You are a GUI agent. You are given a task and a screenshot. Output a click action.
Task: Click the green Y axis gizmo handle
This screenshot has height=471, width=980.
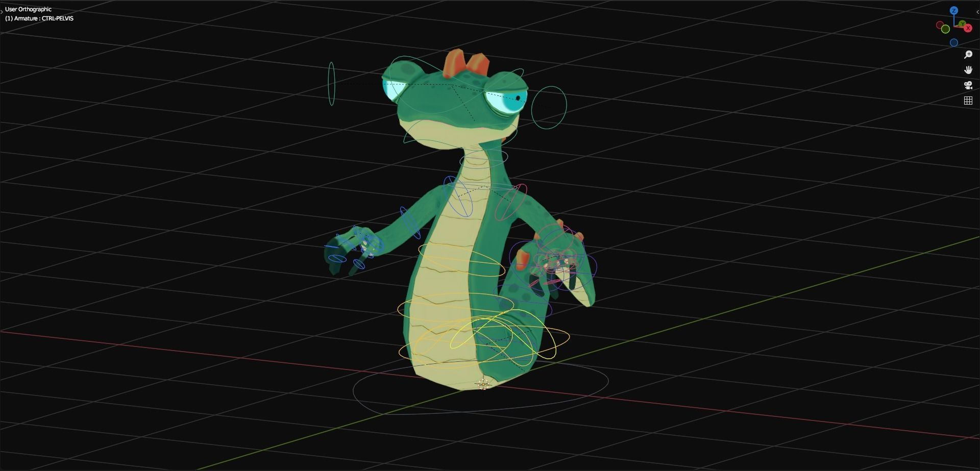962,23
